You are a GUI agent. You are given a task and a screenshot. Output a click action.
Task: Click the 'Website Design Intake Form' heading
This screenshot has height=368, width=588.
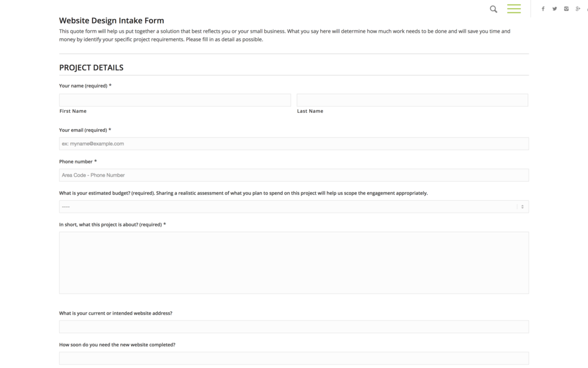tap(112, 21)
